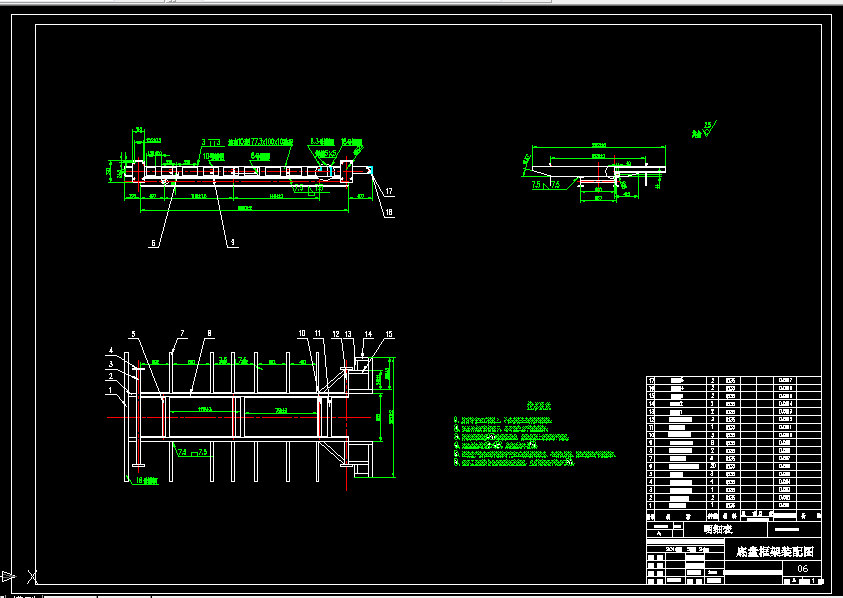Pick part balloon number 9 in the upper view
The height and width of the screenshot is (598, 843).
click(232, 243)
